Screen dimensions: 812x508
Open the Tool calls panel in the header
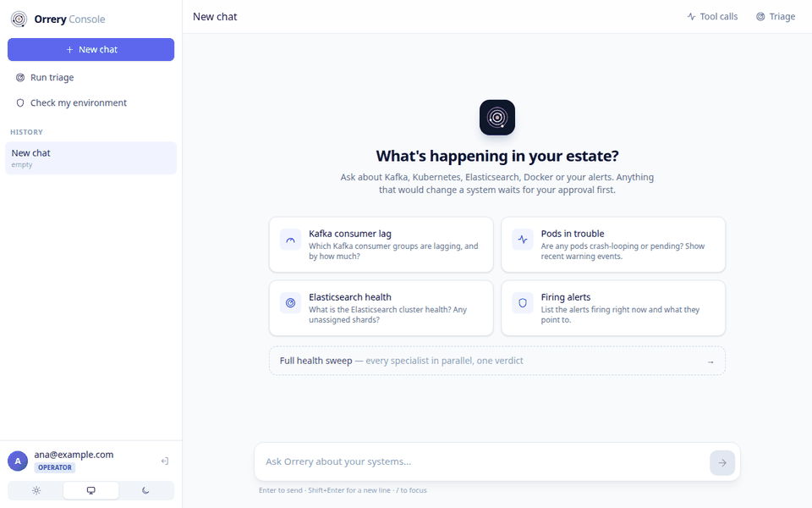click(712, 17)
